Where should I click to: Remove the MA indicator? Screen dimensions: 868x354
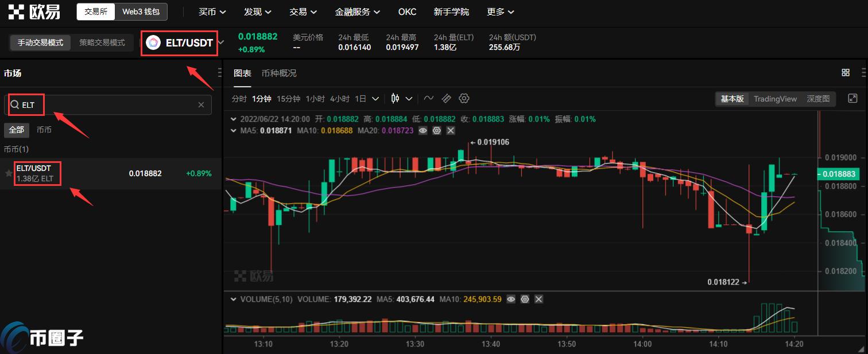tap(451, 131)
